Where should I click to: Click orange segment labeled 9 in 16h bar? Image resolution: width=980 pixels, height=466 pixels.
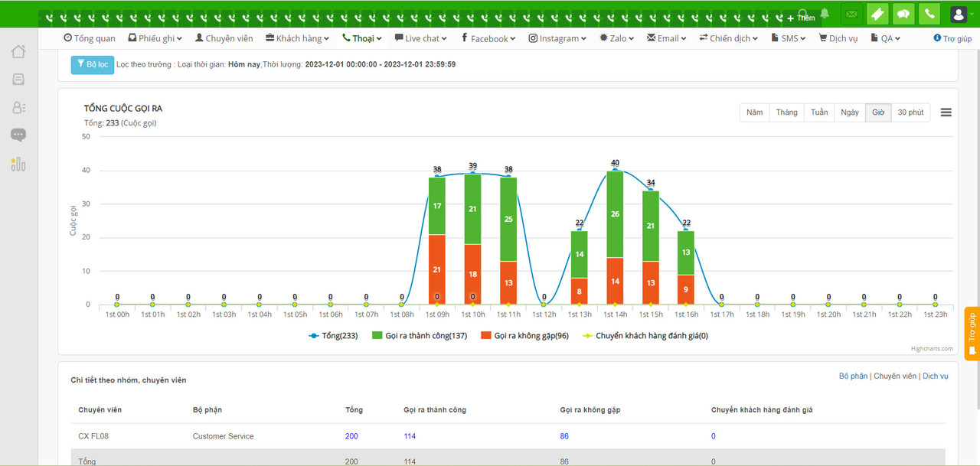(687, 289)
